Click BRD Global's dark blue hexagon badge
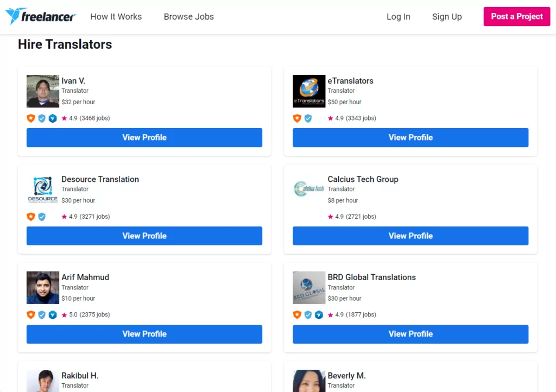This screenshot has height=392, width=556. 319,314
